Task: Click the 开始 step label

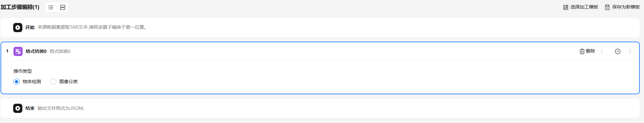Action: tap(30, 28)
